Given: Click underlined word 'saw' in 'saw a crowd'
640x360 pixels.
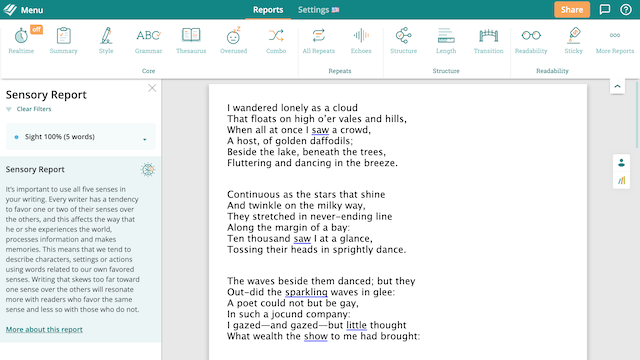Looking at the screenshot, I should [x=320, y=130].
